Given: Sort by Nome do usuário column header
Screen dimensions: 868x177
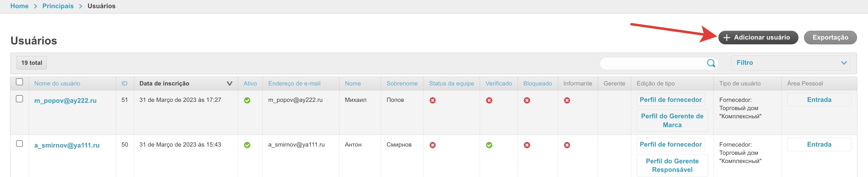Looking at the screenshot, I should click(57, 83).
